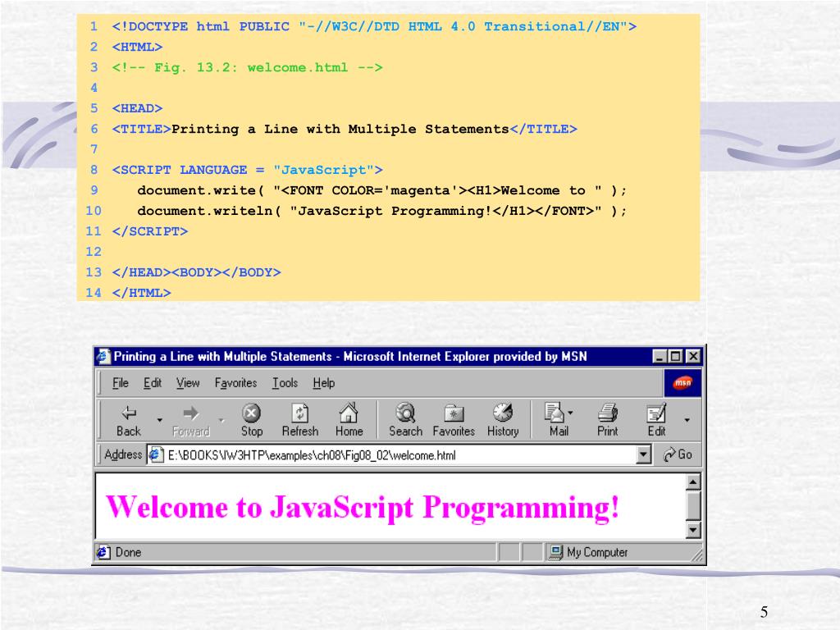This screenshot has width=840, height=630.
Task: Open the Search toolbar icon
Action: (x=405, y=413)
